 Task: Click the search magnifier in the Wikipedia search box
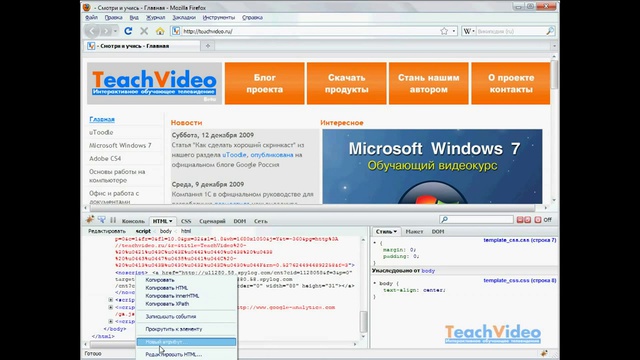point(550,31)
